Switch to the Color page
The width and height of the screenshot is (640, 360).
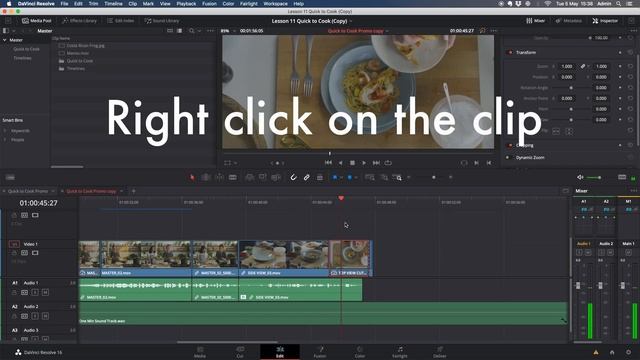pos(360,352)
